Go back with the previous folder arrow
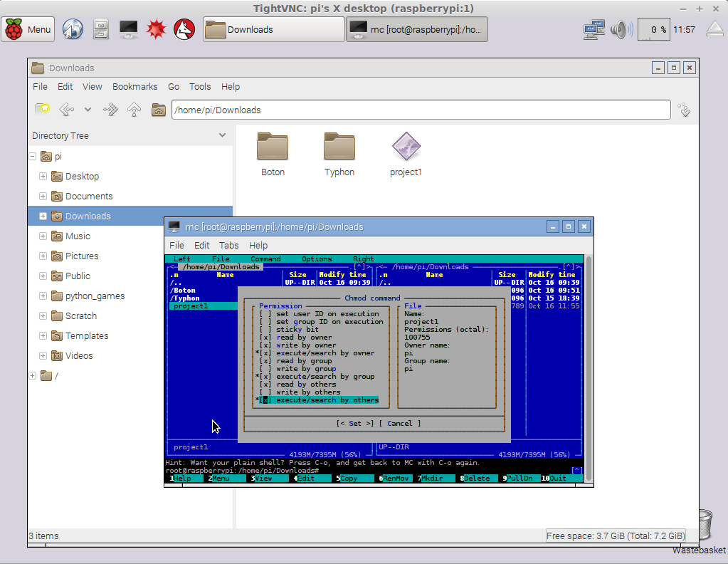Image resolution: width=728 pixels, height=564 pixels. pyautogui.click(x=67, y=110)
